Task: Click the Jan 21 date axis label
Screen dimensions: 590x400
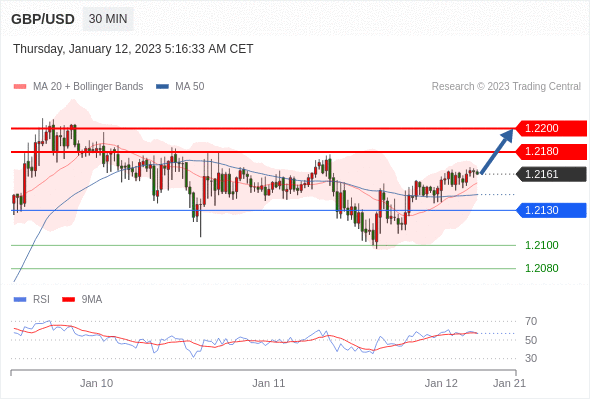Action: 509,383
